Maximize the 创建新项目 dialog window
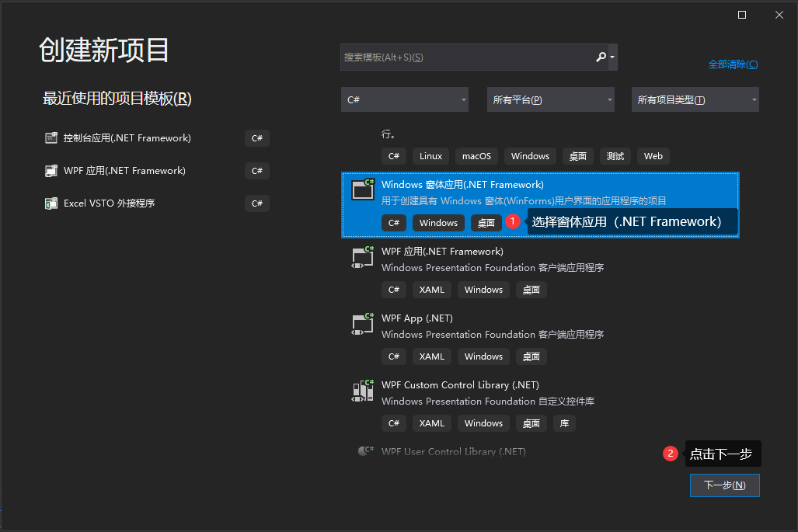The image size is (798, 532). pos(742,15)
